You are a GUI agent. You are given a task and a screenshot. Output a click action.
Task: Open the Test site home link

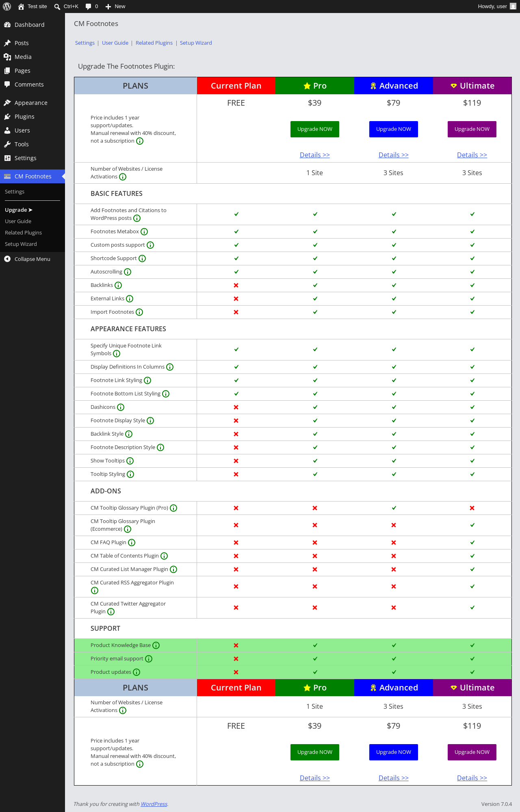pyautogui.click(x=32, y=7)
